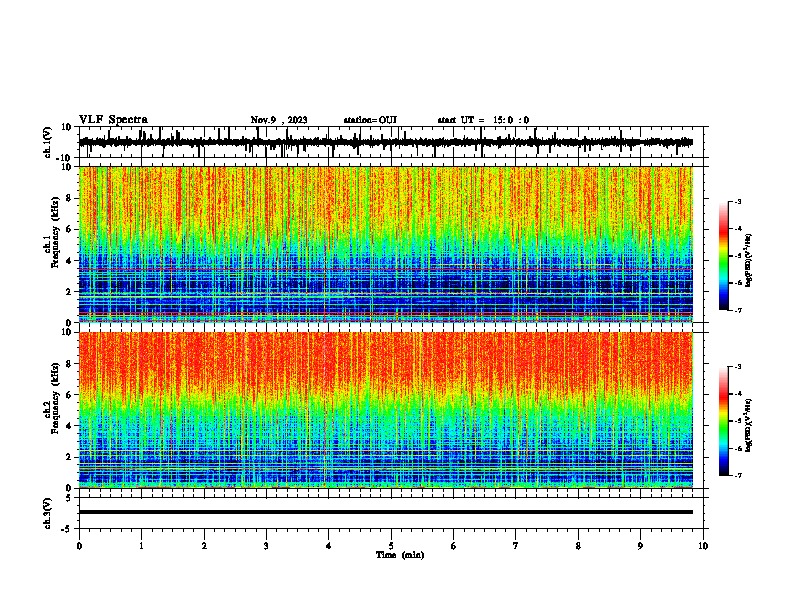792x612 pixels.
Task: Click the time axis tick label "4"
Action: tap(329, 546)
